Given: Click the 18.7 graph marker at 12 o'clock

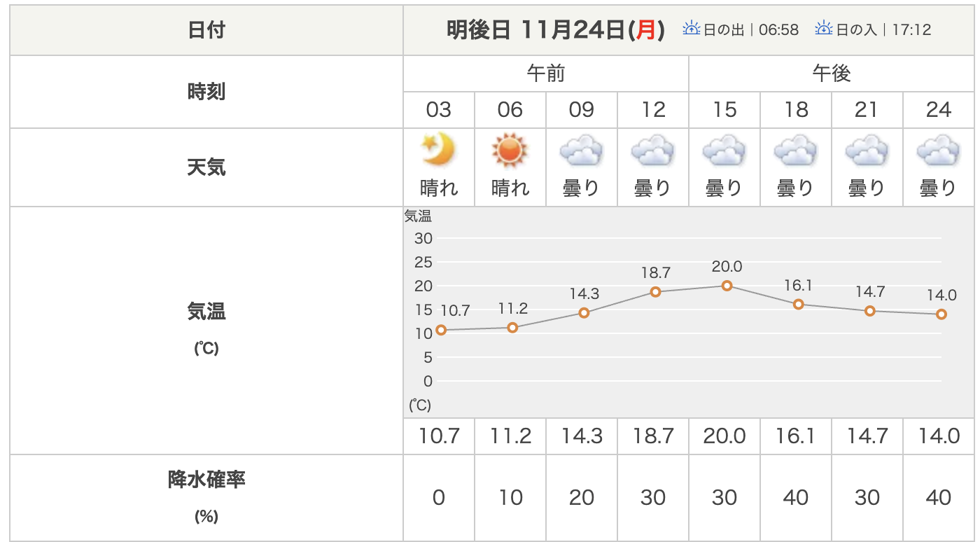Looking at the screenshot, I should coord(655,292).
